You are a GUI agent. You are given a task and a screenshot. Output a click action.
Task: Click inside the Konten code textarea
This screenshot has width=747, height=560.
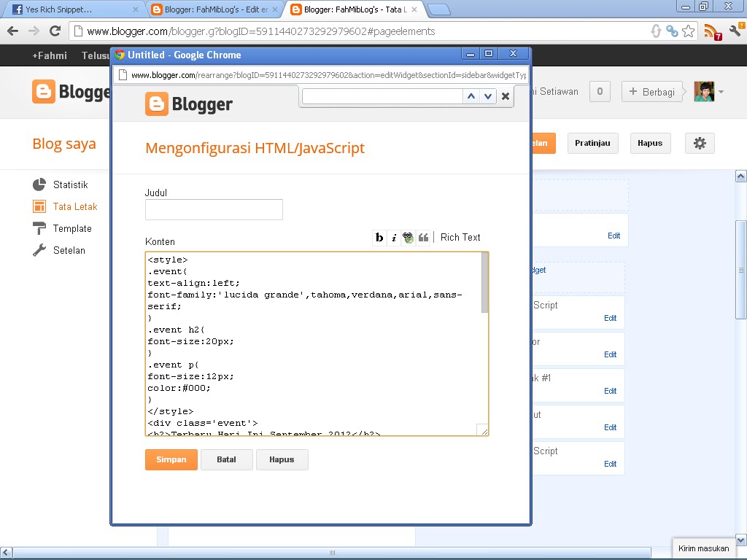point(313,343)
